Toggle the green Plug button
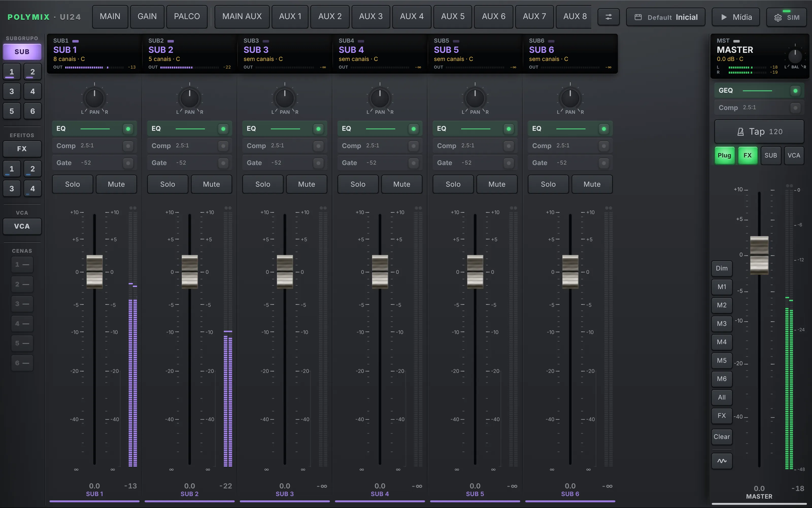The image size is (812, 508). [x=724, y=155]
